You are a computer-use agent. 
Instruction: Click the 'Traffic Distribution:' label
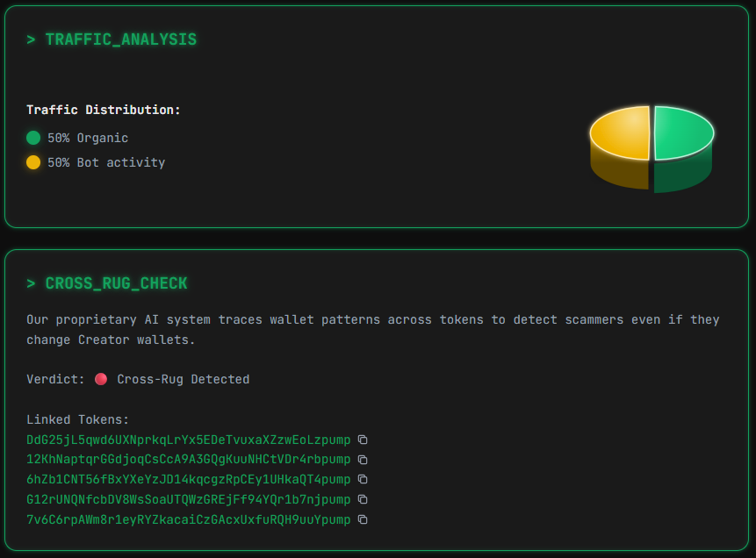point(104,111)
